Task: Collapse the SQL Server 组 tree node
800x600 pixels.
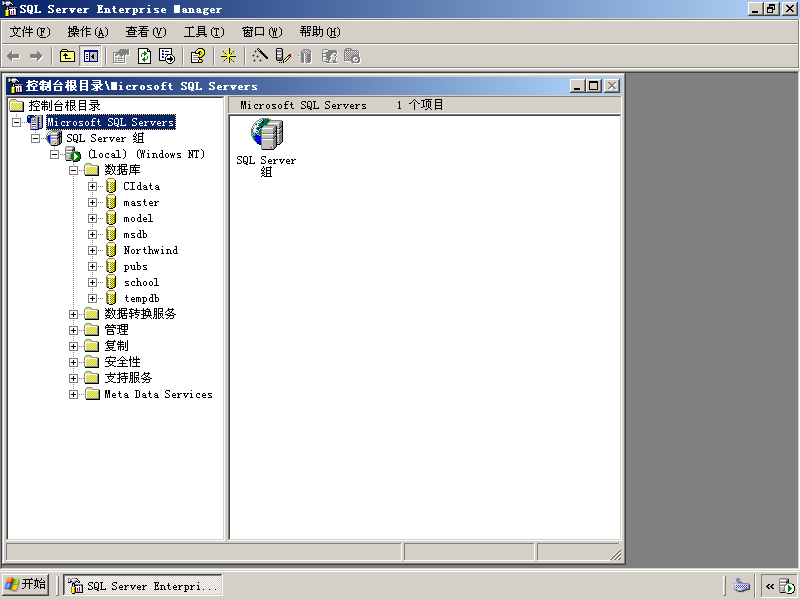Action: coord(35,138)
